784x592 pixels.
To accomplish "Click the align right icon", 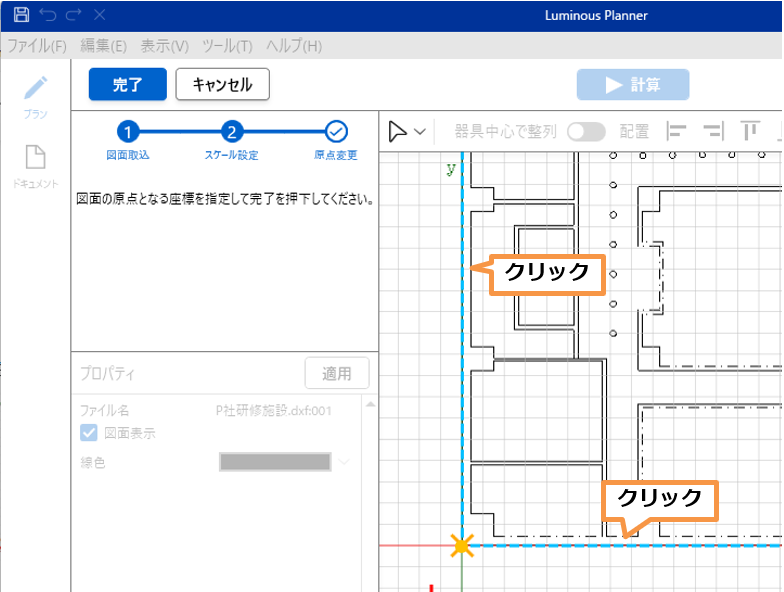I will click(713, 131).
